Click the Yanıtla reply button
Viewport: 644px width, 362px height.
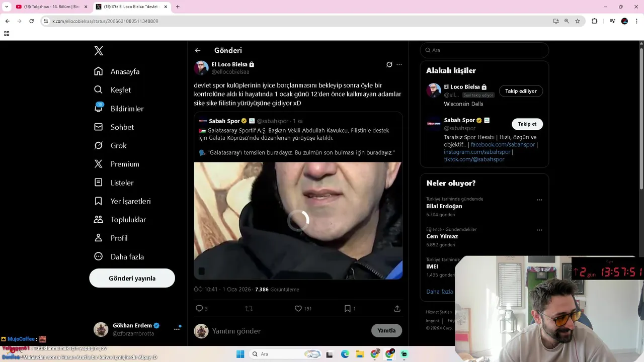pos(386,330)
